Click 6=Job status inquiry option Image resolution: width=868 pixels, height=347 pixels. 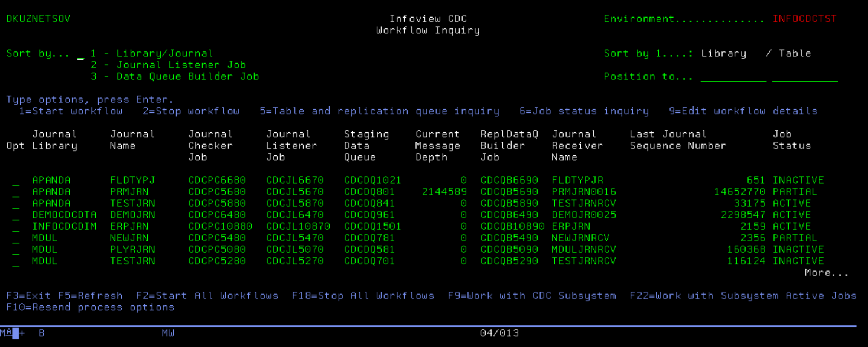[584, 111]
